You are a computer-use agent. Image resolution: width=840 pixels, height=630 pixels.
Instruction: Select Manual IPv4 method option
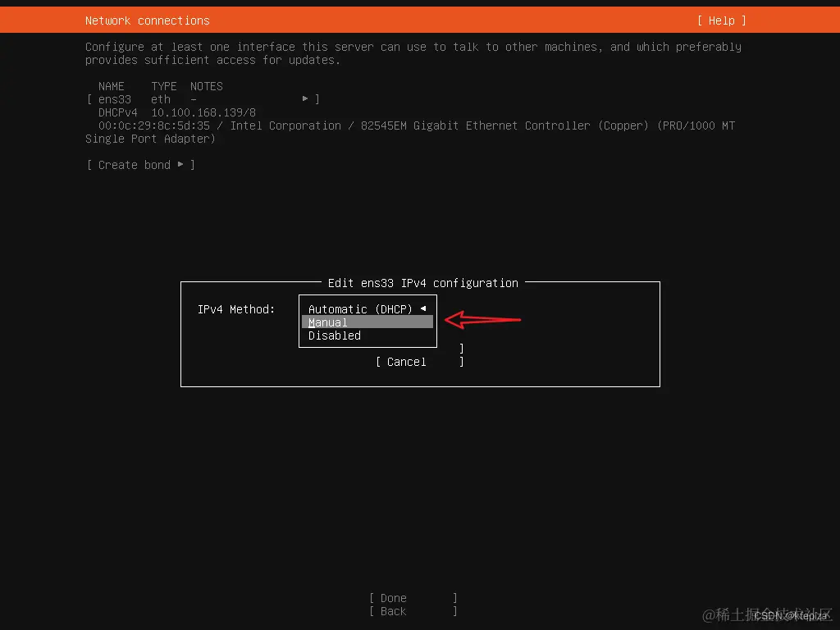pos(367,322)
